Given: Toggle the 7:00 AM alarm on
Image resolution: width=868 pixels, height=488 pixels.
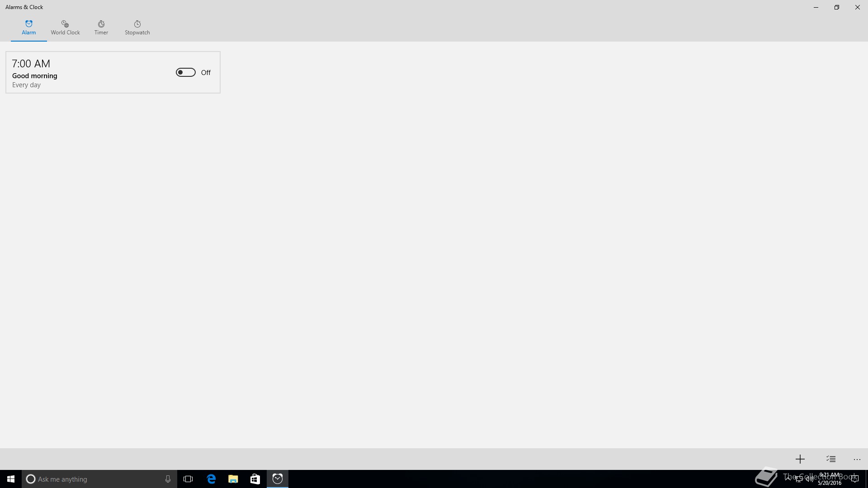Looking at the screenshot, I should point(185,72).
